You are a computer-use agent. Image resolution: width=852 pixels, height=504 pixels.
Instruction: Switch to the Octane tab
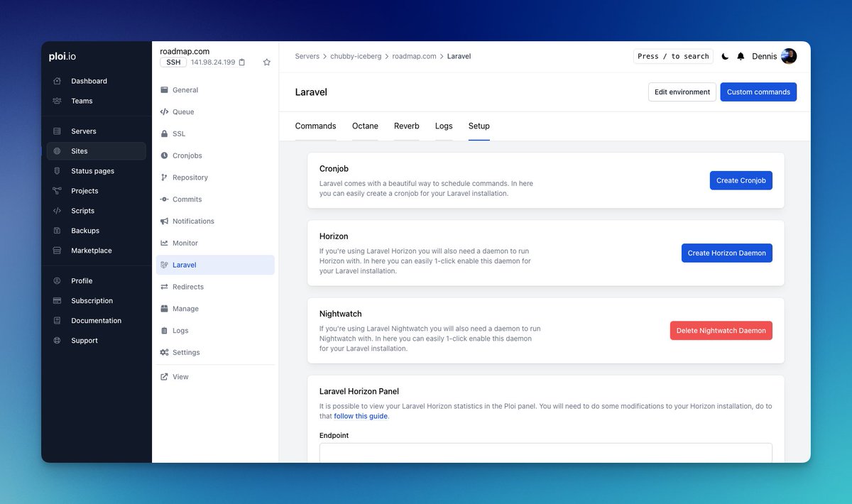pyautogui.click(x=365, y=126)
